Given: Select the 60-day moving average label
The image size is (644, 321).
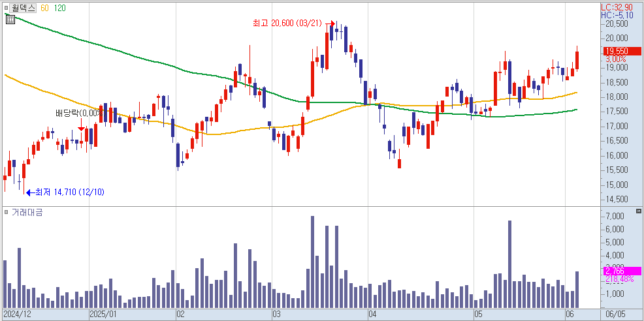Looking at the screenshot, I should pos(45,8).
